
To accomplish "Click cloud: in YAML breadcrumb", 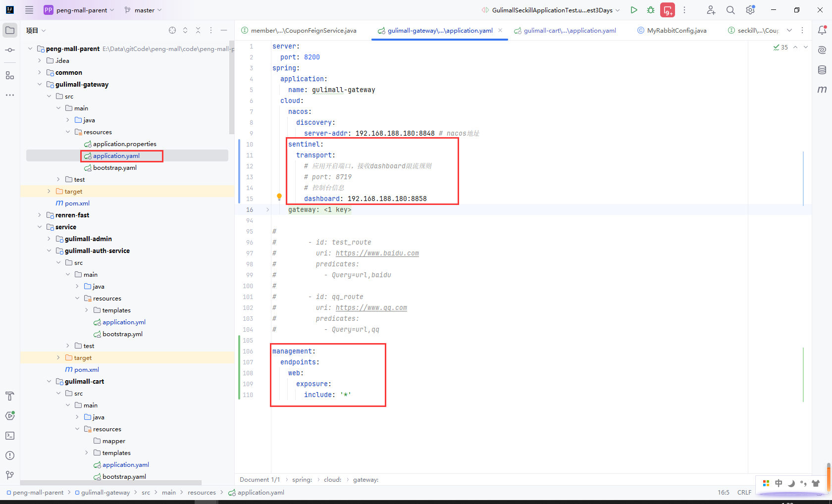I will (333, 480).
